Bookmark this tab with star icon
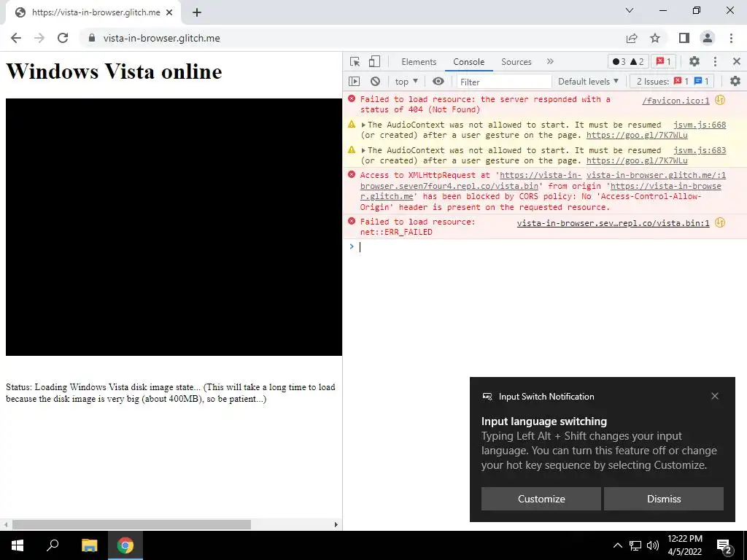 pyautogui.click(x=655, y=38)
